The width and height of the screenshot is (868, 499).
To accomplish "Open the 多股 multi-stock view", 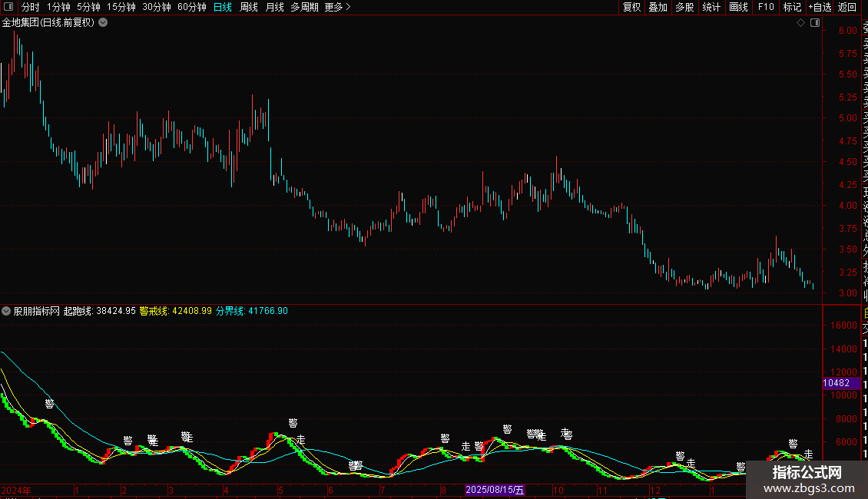I will [684, 7].
